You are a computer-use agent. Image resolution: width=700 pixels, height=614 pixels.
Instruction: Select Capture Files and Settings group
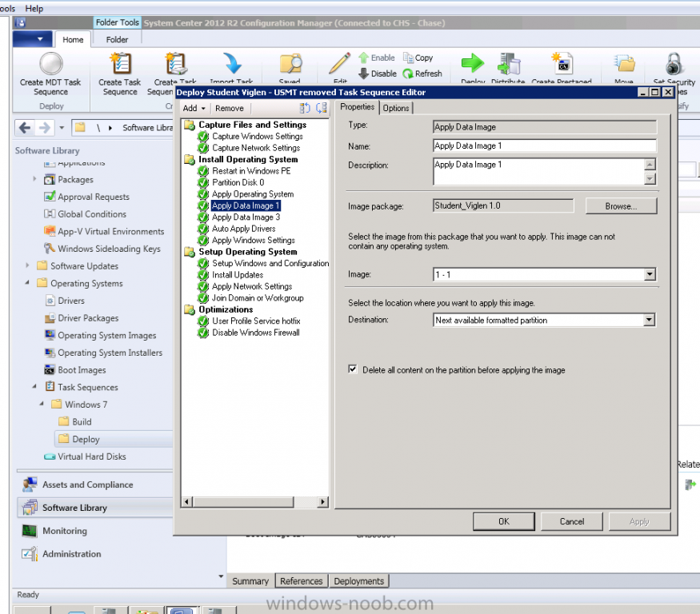[252, 125]
